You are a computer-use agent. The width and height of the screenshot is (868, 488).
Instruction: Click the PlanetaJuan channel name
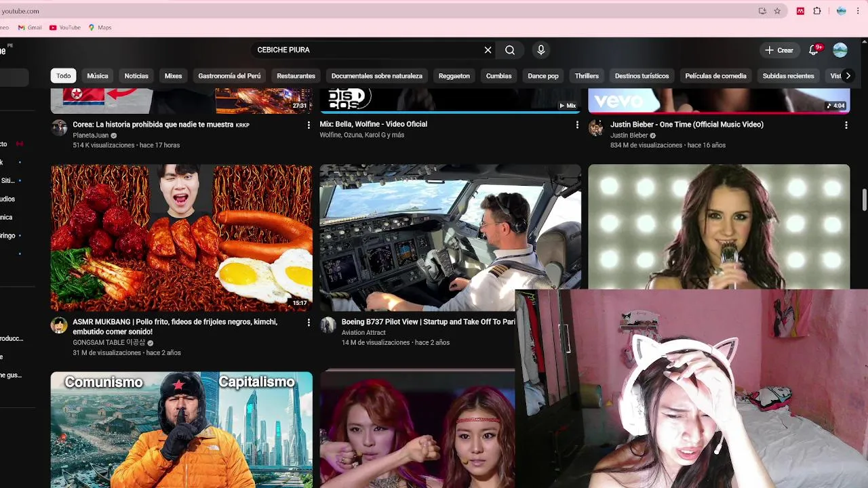tap(91, 136)
